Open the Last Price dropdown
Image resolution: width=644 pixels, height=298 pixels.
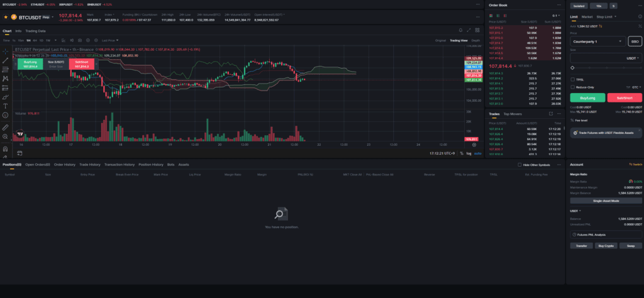[x=109, y=40]
